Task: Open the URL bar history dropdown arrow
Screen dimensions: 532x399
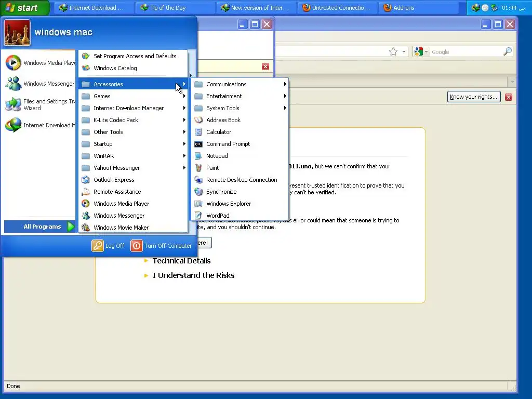Action: tap(404, 51)
